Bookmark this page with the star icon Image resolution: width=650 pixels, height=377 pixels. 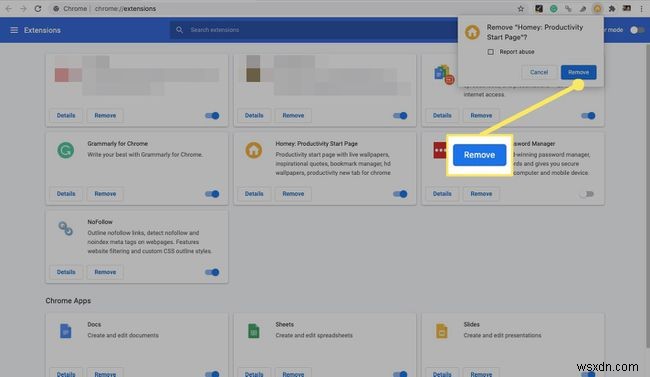coord(521,8)
